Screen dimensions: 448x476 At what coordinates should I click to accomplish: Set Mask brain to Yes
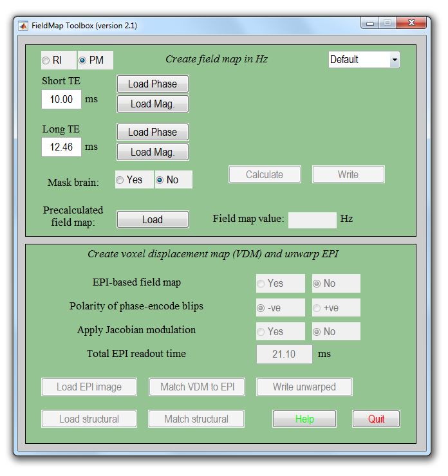(x=120, y=180)
